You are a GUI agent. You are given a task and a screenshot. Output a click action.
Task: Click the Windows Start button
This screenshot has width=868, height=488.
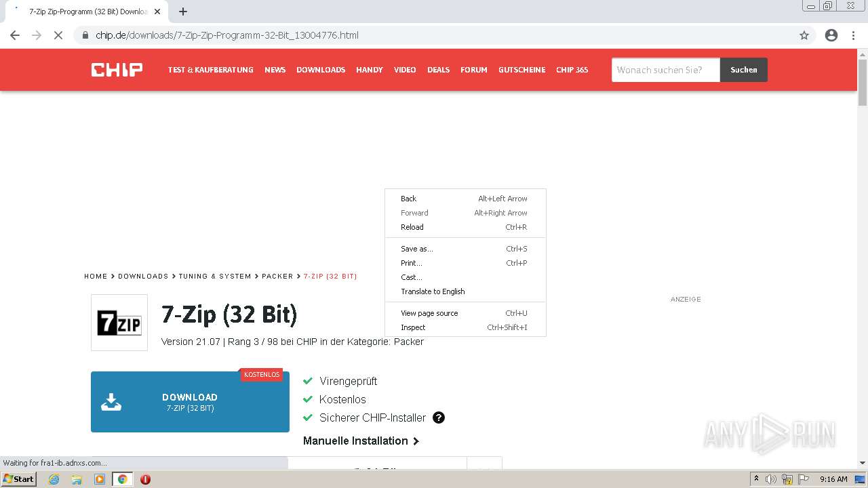click(19, 479)
